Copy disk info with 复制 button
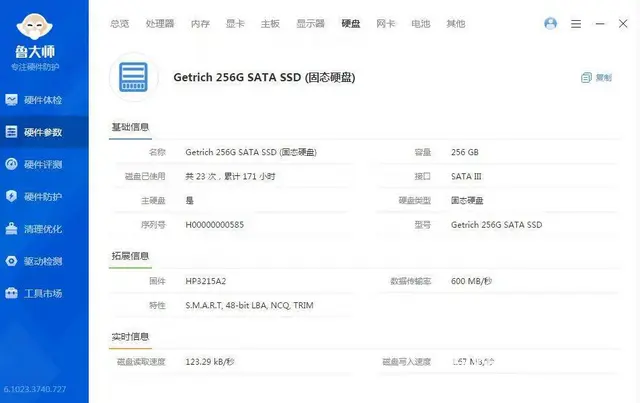Viewport: 640px width, 403px height. (596, 78)
